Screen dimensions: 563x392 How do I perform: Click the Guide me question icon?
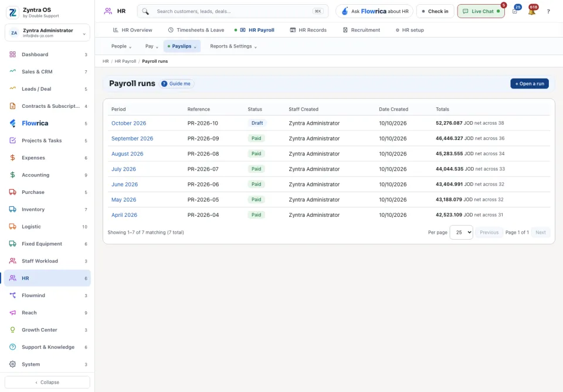164,84
